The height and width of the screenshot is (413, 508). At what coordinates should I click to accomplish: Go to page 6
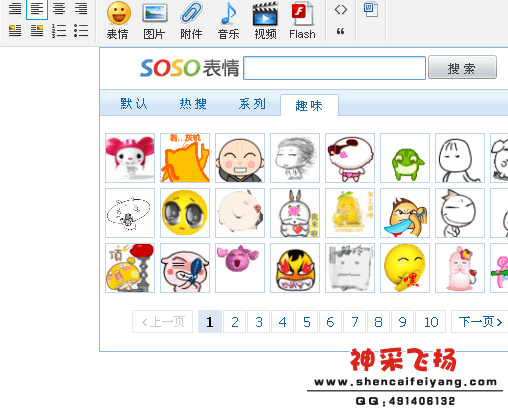point(330,322)
